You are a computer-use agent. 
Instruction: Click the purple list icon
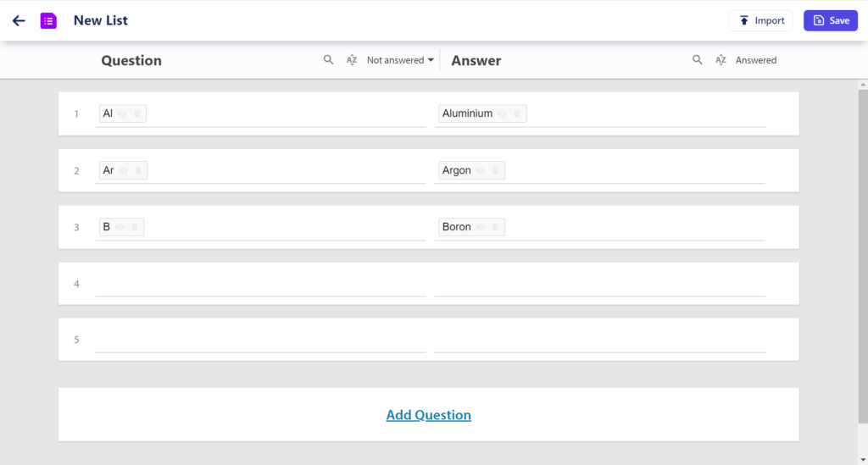(48, 21)
